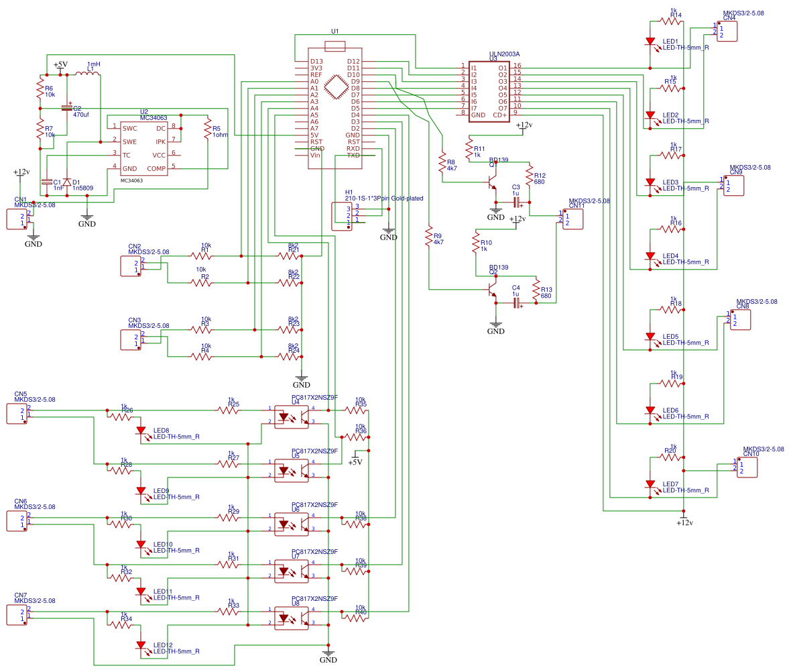This screenshot has height=672, width=791.
Task: Click the PC817 optocoupler U4
Action: pos(291,418)
